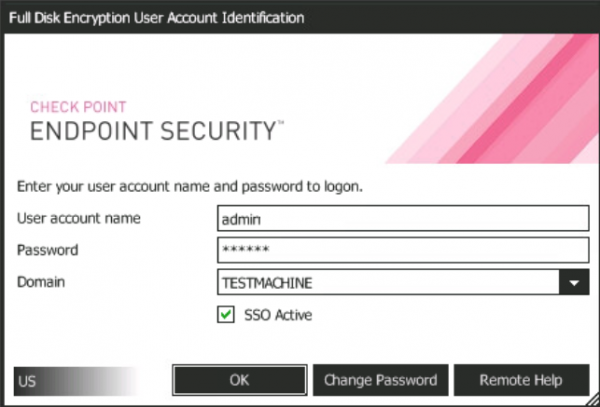The image size is (600, 407).
Task: Click the trademark symbol after SECURITY
Action: pyautogui.click(x=281, y=124)
